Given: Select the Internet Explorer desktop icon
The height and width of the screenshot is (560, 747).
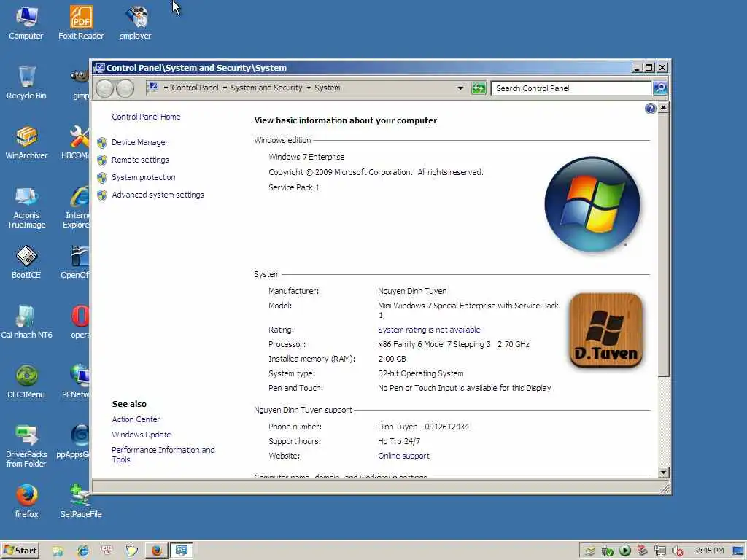Looking at the screenshot, I should pos(76,207).
